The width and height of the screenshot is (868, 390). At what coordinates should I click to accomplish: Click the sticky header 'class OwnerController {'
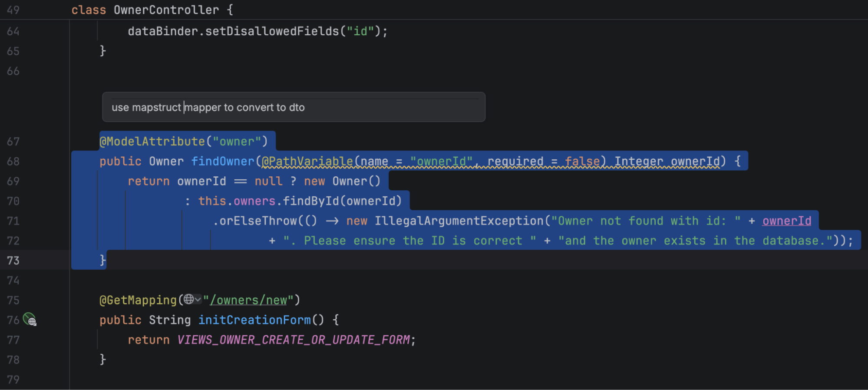152,10
